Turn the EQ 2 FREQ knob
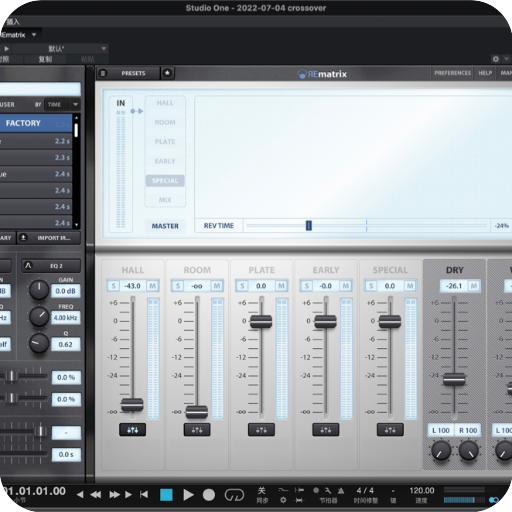 [39, 317]
